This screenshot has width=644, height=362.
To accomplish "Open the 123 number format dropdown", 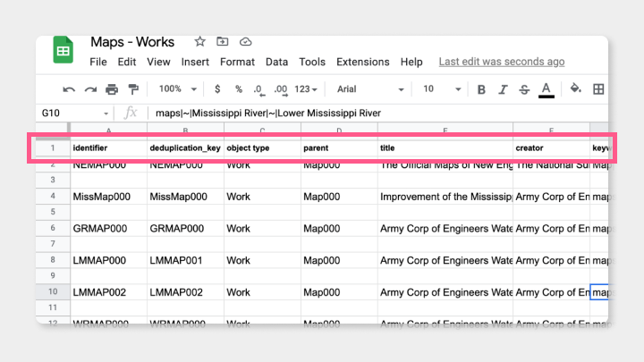I will (306, 89).
